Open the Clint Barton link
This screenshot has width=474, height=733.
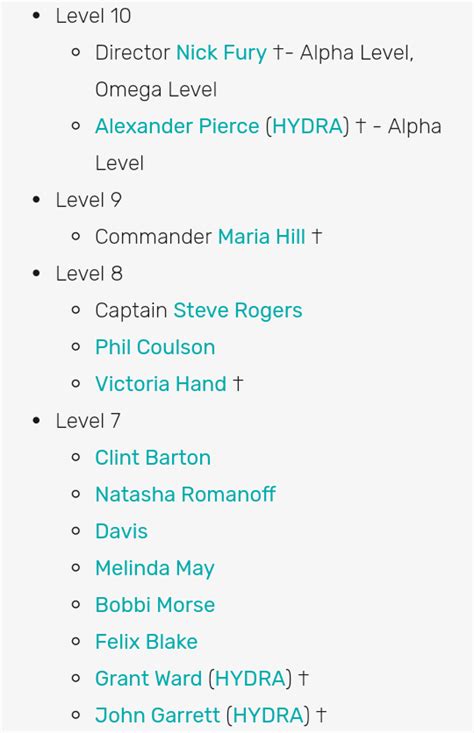point(153,458)
